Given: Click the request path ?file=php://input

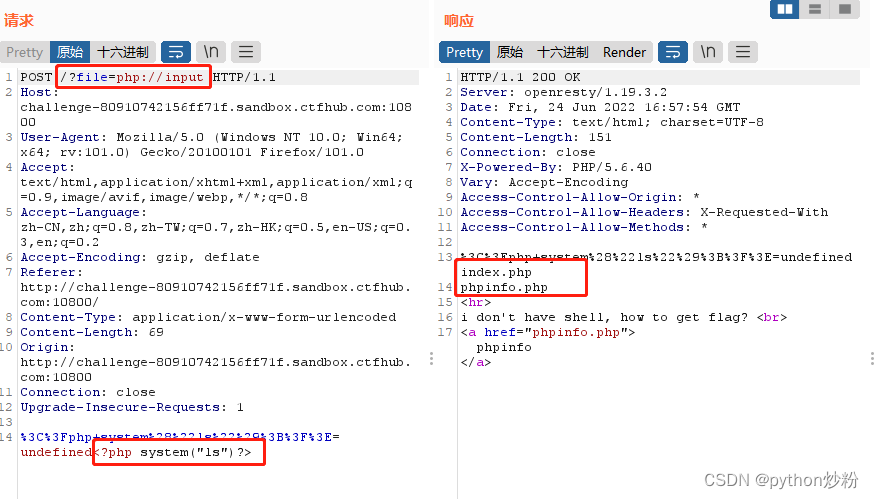Looking at the screenshot, I should [132, 77].
